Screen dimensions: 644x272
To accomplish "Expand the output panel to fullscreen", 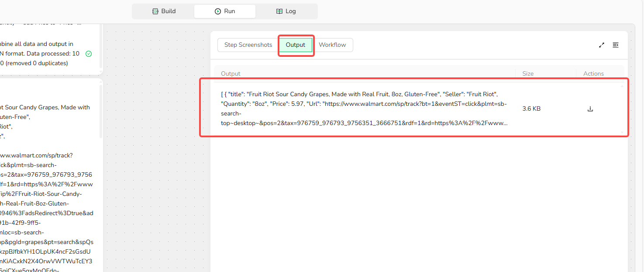I will 602,45.
